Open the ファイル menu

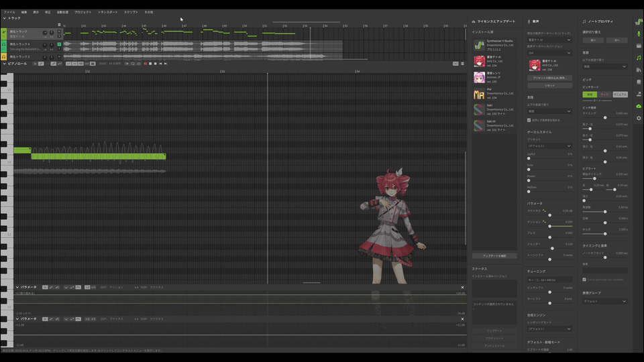(9, 12)
